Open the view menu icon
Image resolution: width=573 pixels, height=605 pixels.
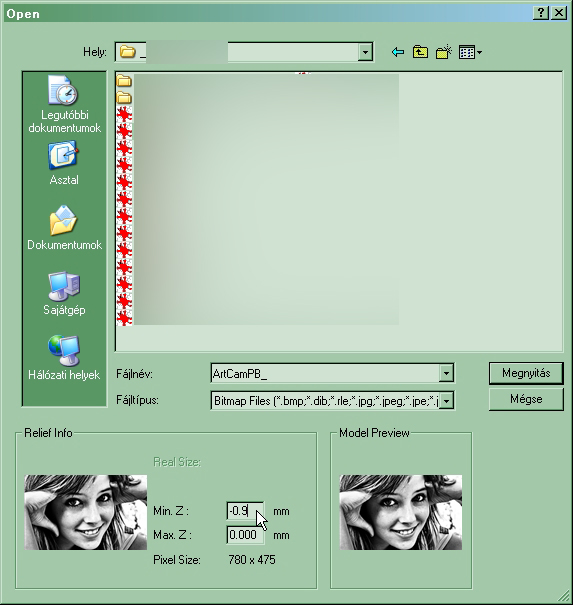[x=470, y=52]
